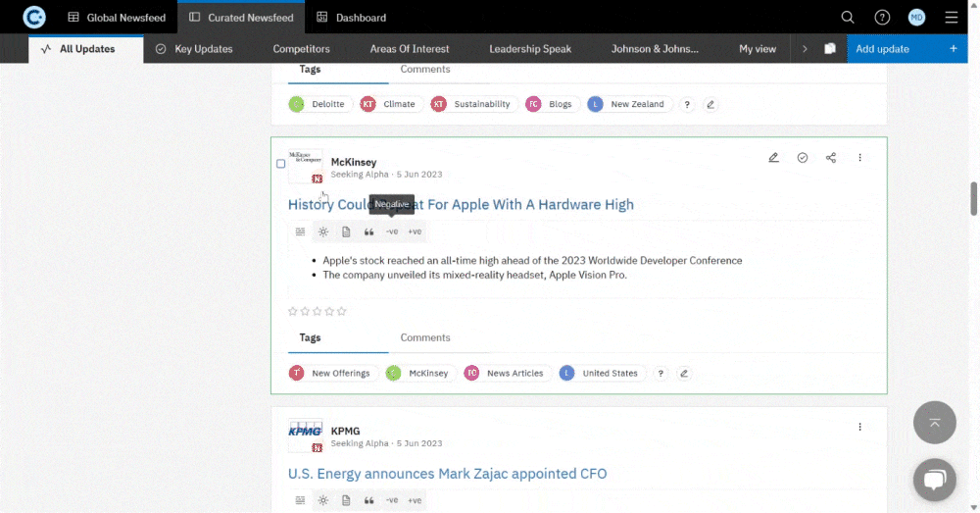Open U.S. Energy Mark Zajac CFO article

(x=448, y=474)
